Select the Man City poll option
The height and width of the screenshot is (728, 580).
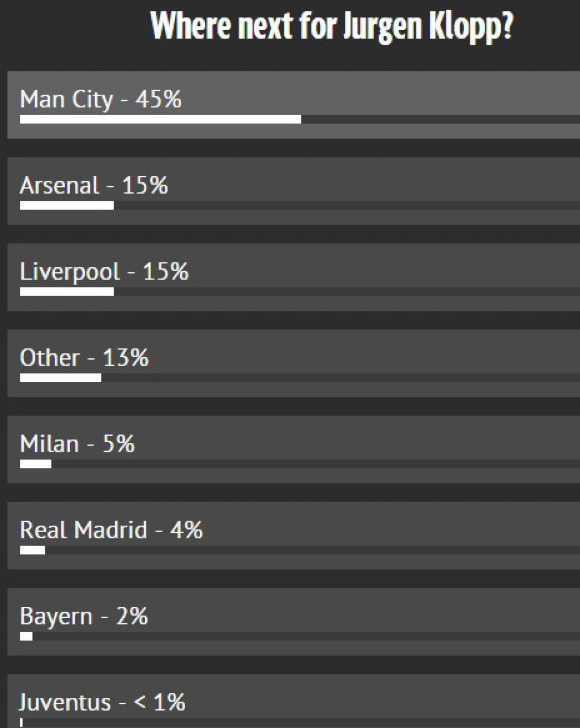tap(293, 105)
